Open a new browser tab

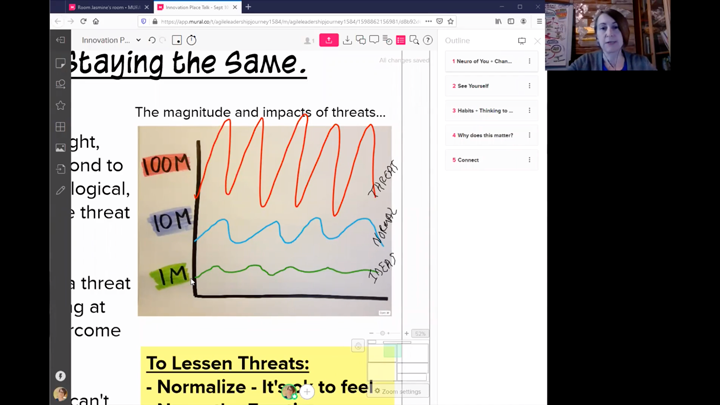click(x=248, y=7)
